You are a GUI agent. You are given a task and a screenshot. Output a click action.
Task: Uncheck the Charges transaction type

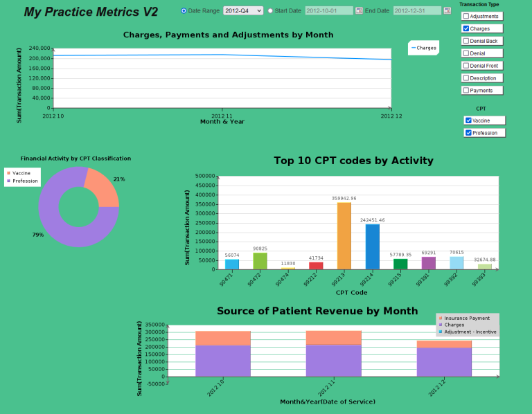(466, 28)
